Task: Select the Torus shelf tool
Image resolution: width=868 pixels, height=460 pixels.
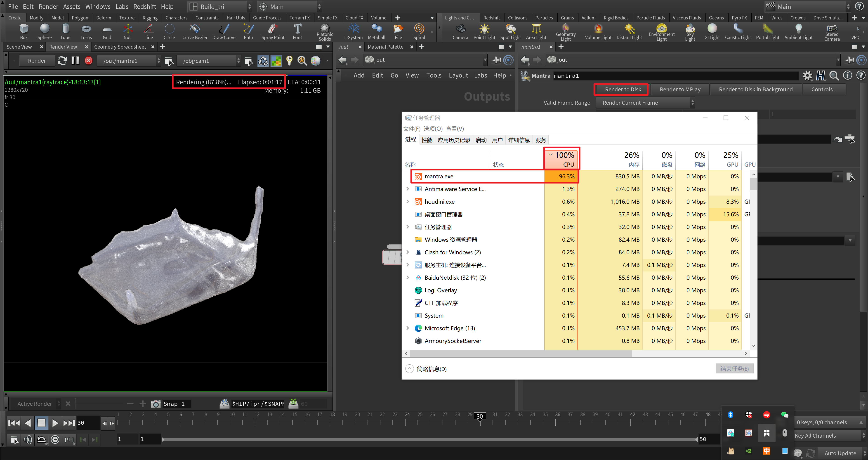Action: pyautogui.click(x=86, y=32)
